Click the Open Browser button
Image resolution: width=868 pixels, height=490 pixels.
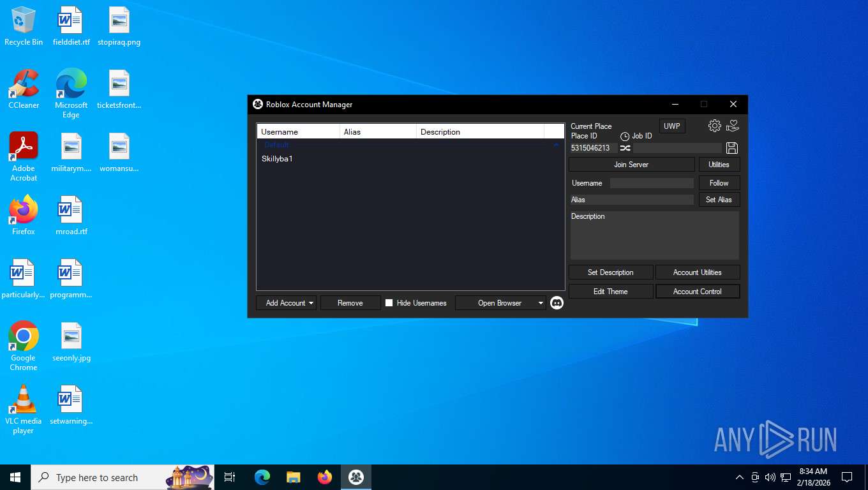(500, 303)
